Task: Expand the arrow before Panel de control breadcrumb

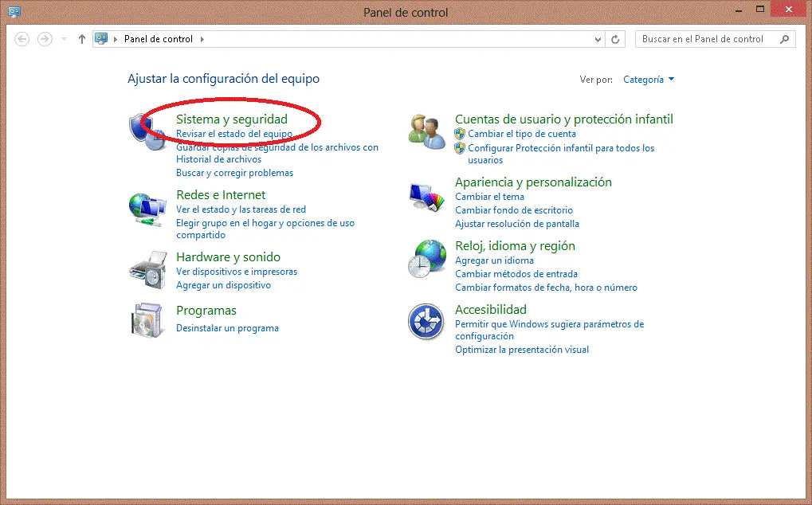Action: (x=115, y=39)
